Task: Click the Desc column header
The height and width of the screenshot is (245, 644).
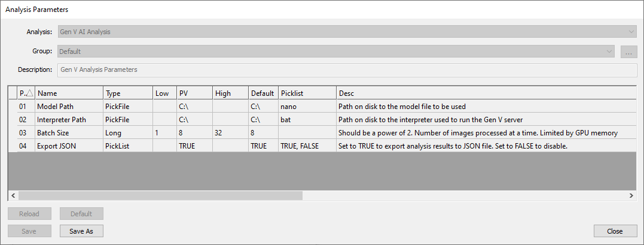Action: coord(484,93)
